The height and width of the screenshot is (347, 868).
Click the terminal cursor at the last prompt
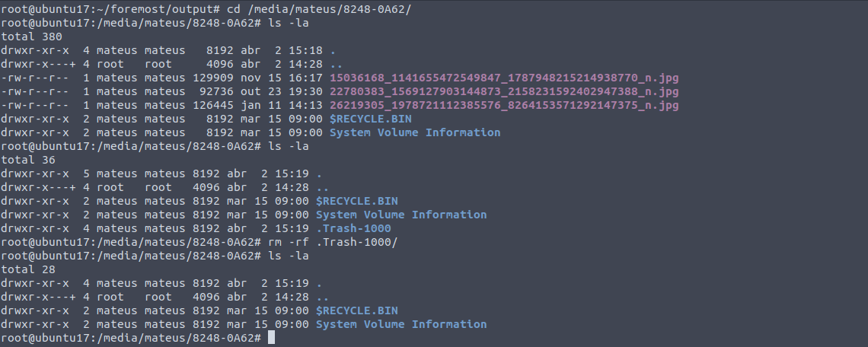[x=271, y=338]
